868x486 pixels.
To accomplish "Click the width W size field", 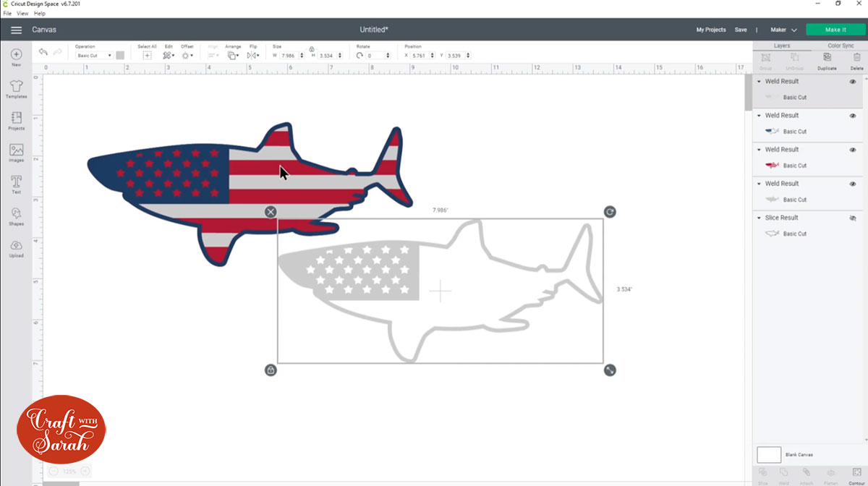I will [x=292, y=56].
